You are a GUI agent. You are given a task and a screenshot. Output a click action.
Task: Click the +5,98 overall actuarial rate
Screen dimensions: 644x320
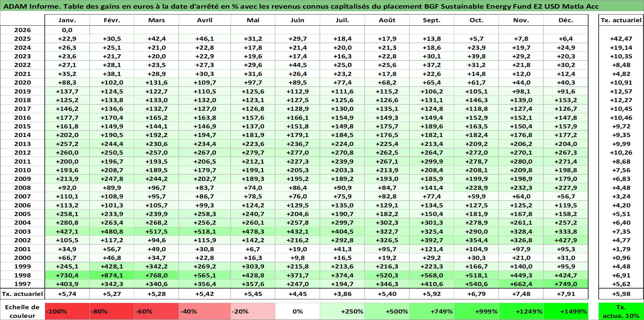[621, 294]
